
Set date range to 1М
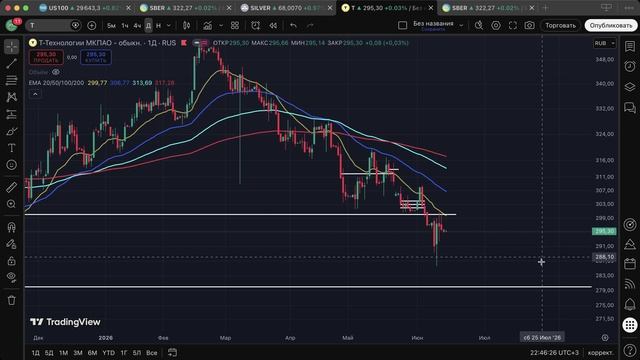pos(63,353)
